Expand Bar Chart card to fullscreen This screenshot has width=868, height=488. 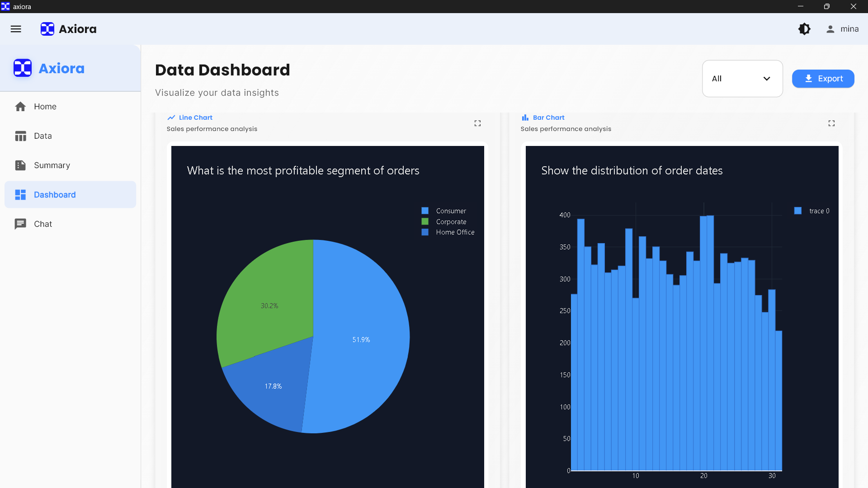[x=831, y=123]
